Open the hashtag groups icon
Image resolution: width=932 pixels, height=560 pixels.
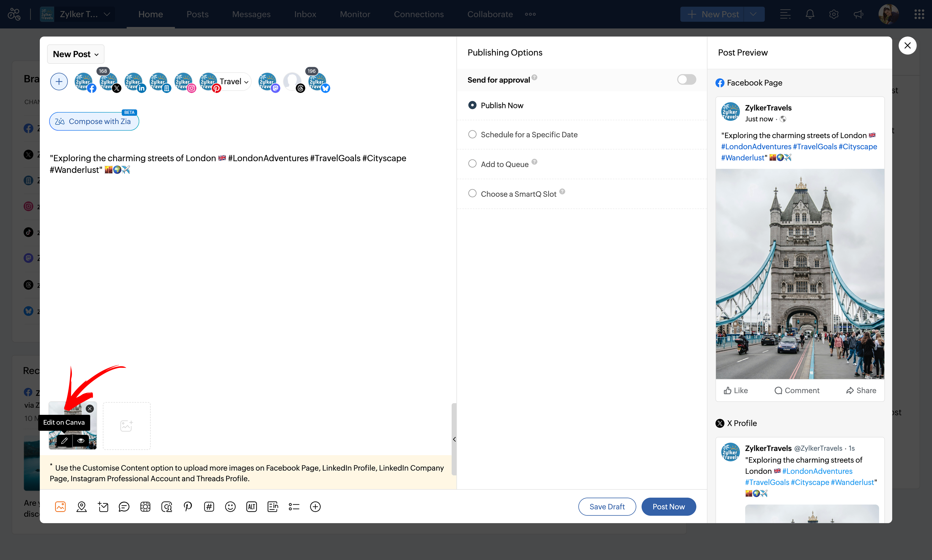(209, 506)
